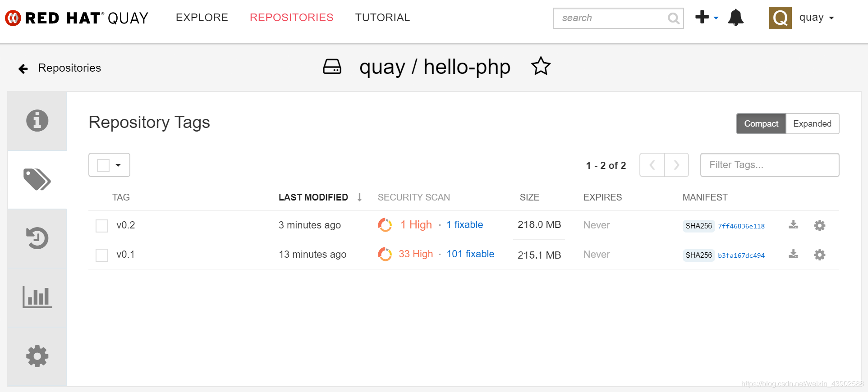
Task: Click the repository drive icon
Action: (332, 67)
